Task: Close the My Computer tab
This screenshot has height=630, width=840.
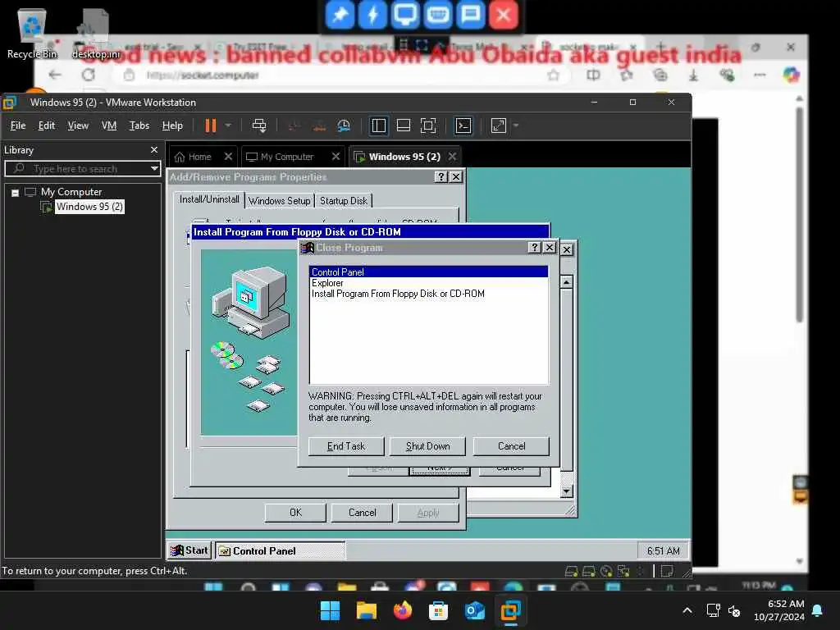Action: pyautogui.click(x=336, y=157)
